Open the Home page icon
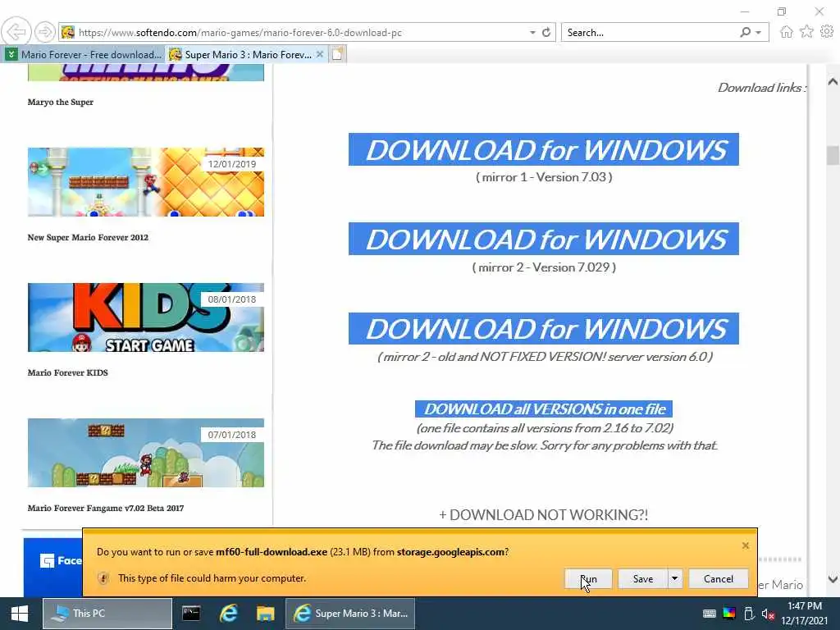 (x=787, y=32)
